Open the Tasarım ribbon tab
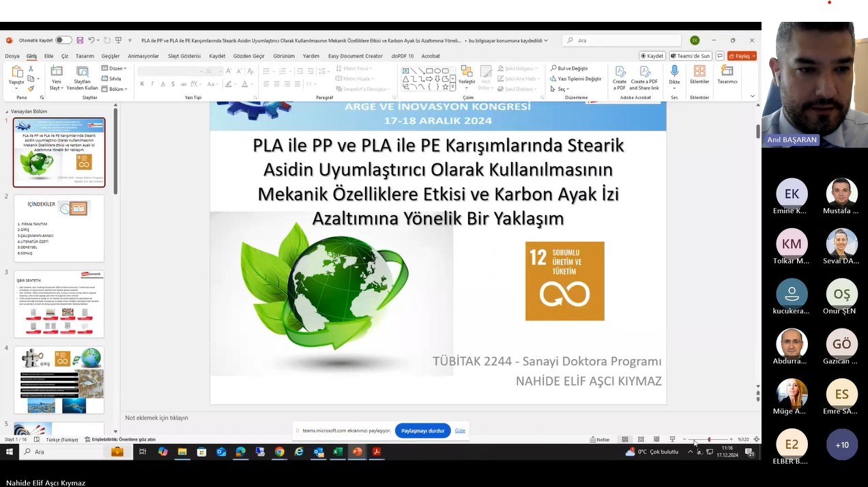This screenshot has width=868, height=487. pyautogui.click(x=85, y=56)
